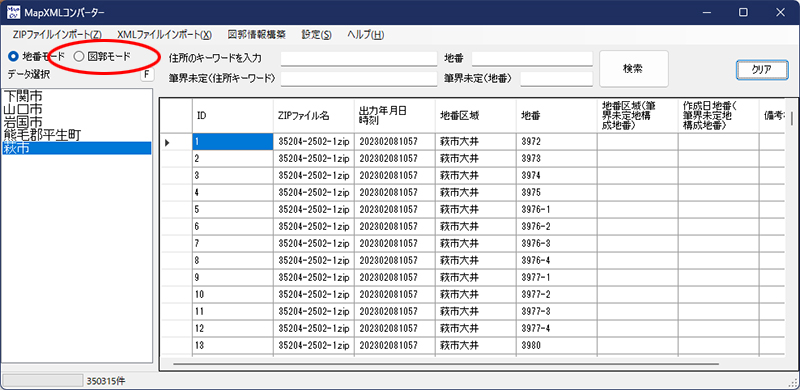Open the ヘルプ(H) menu

pyautogui.click(x=365, y=35)
